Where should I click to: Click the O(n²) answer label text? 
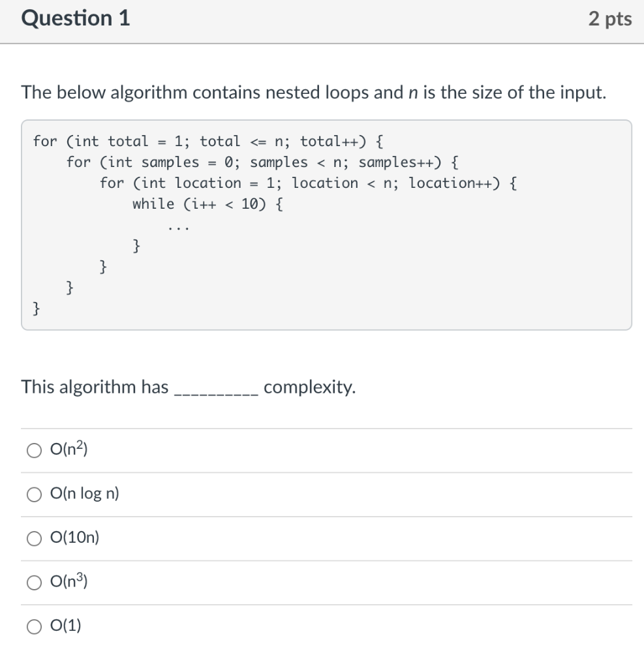click(x=69, y=449)
